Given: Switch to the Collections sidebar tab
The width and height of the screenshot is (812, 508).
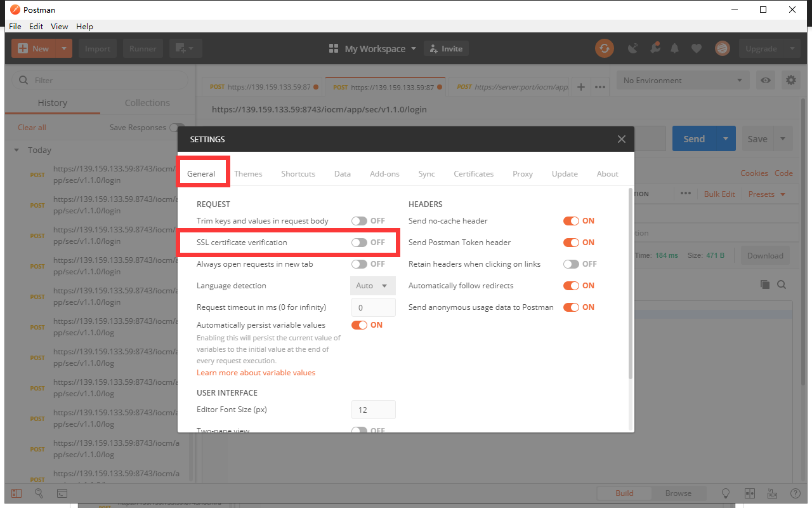Looking at the screenshot, I should click(147, 102).
